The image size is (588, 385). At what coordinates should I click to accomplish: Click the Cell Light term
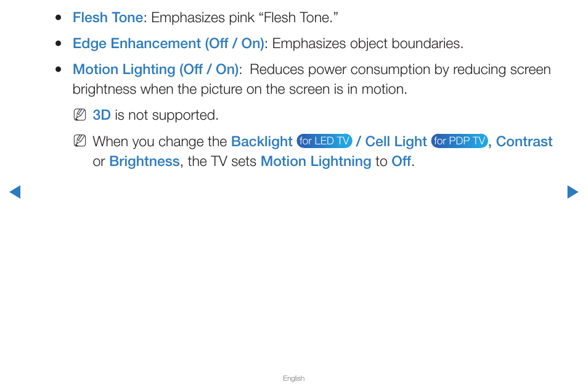396,141
